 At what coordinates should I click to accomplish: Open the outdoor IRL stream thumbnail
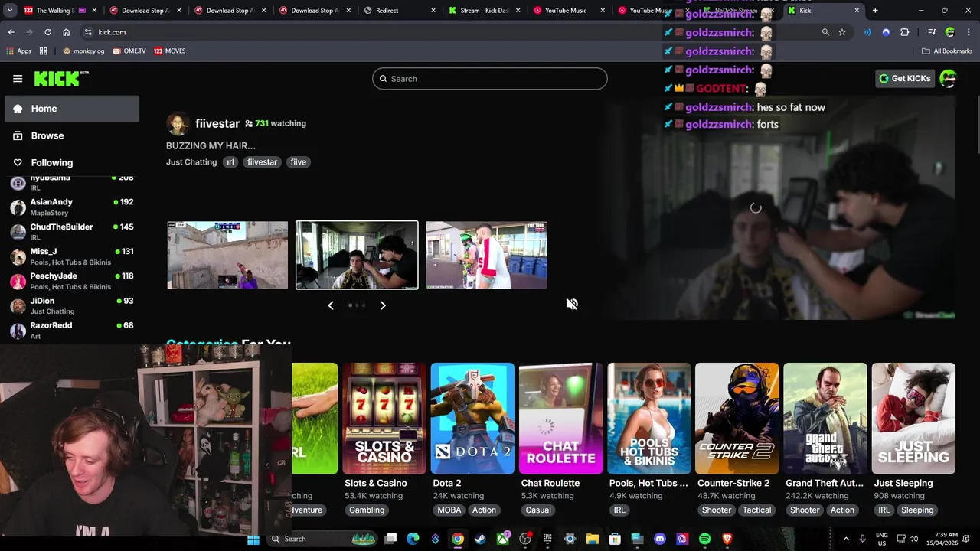486,255
